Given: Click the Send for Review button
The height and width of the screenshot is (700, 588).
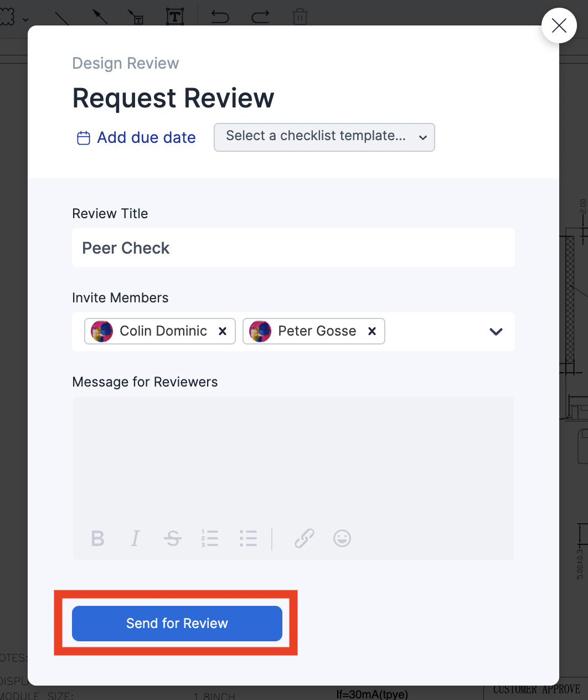Looking at the screenshot, I should click(x=177, y=624).
